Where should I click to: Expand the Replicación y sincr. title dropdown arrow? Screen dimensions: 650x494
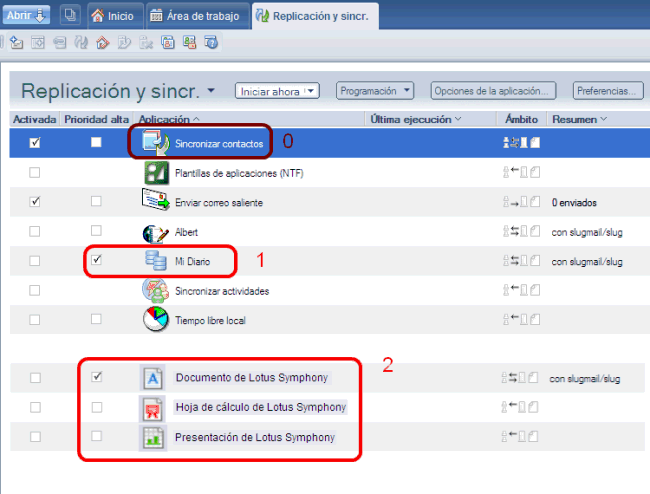(x=211, y=90)
